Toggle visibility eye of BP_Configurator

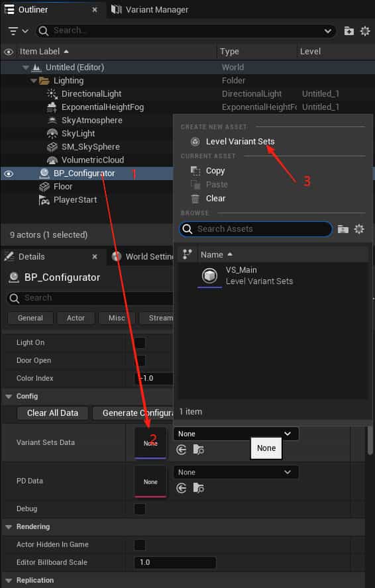click(9, 173)
